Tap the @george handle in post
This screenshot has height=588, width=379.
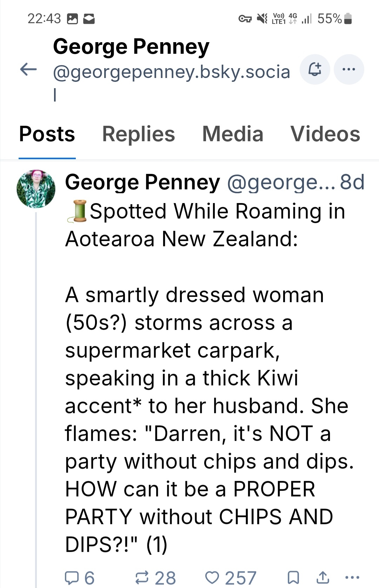click(281, 182)
